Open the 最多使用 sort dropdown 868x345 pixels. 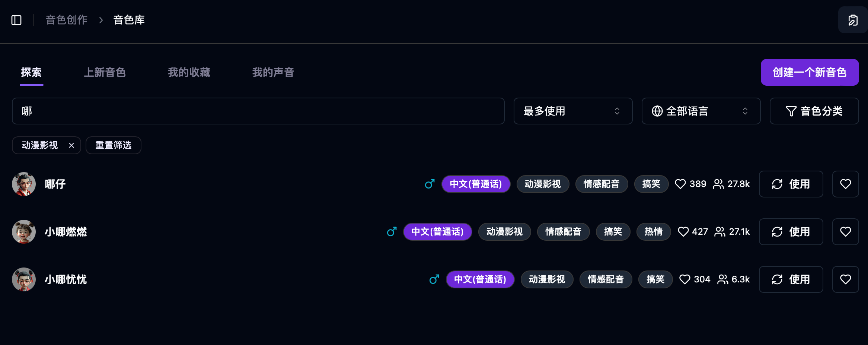point(573,111)
